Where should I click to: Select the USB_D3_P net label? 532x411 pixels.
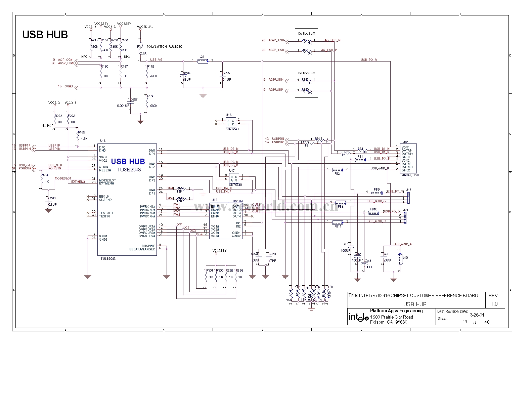230,165
